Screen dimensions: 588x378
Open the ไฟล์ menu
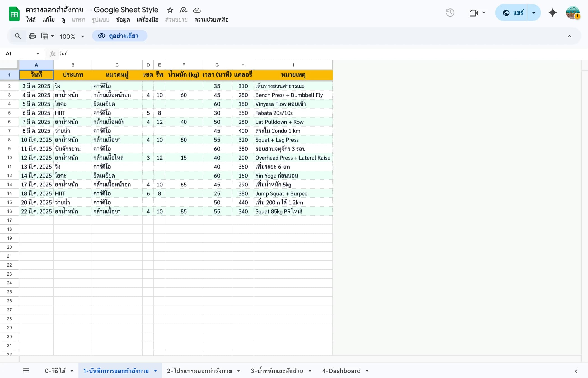click(x=31, y=20)
